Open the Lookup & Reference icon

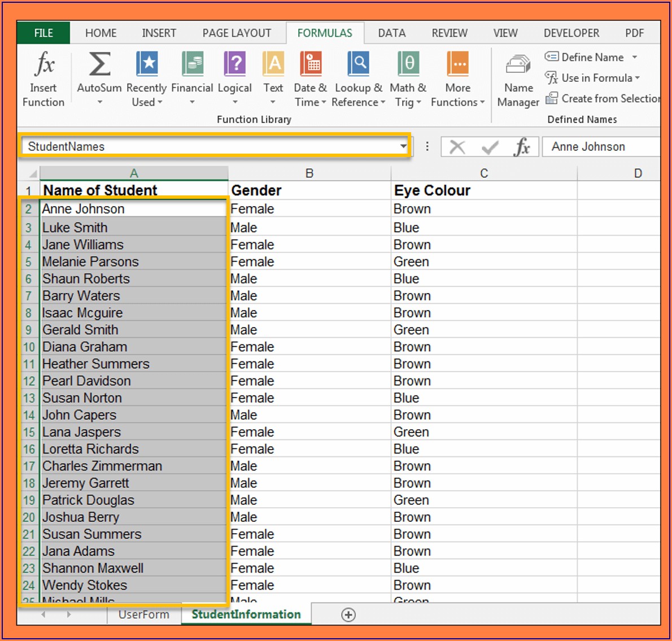click(x=358, y=63)
